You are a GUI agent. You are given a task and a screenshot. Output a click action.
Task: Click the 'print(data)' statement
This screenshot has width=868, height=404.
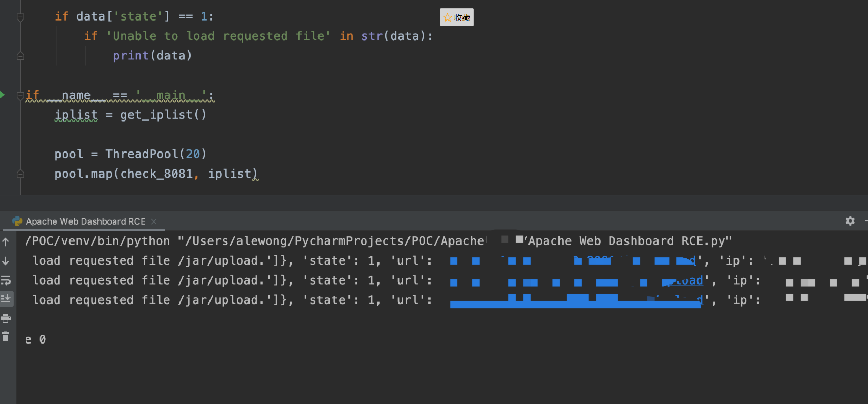pos(152,56)
